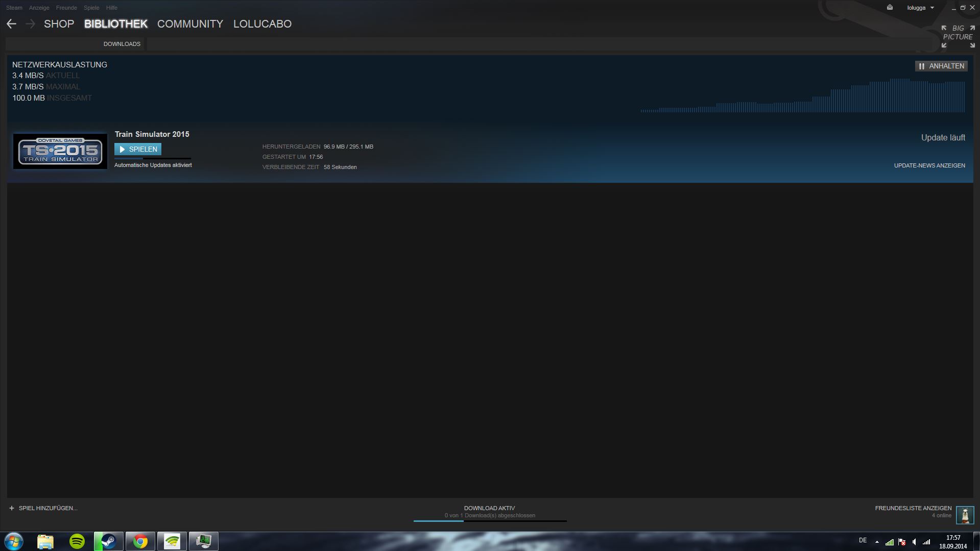The image size is (980, 551).
Task: Click the network usage bar graph
Action: coord(803,95)
